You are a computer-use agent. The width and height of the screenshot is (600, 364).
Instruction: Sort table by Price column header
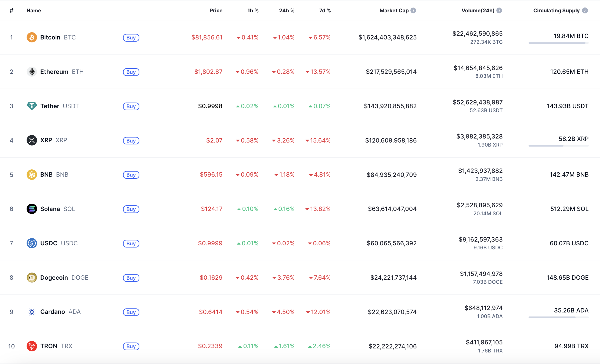216,10
